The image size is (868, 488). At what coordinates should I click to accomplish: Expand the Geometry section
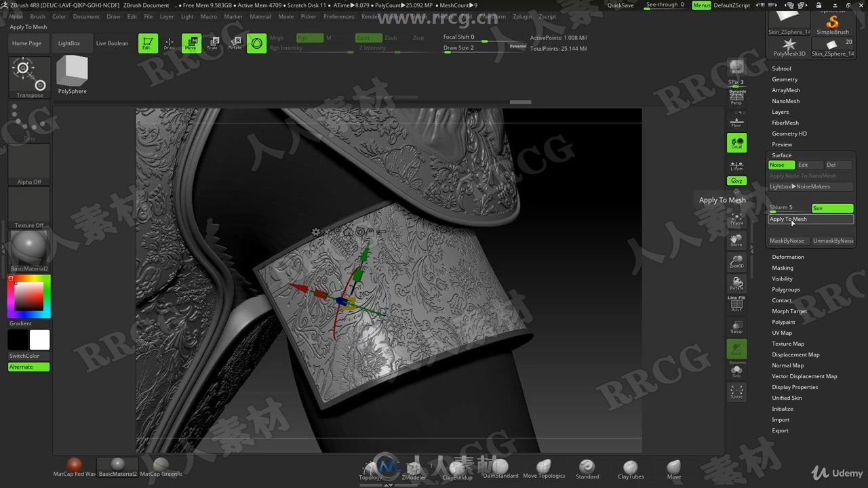click(x=785, y=79)
